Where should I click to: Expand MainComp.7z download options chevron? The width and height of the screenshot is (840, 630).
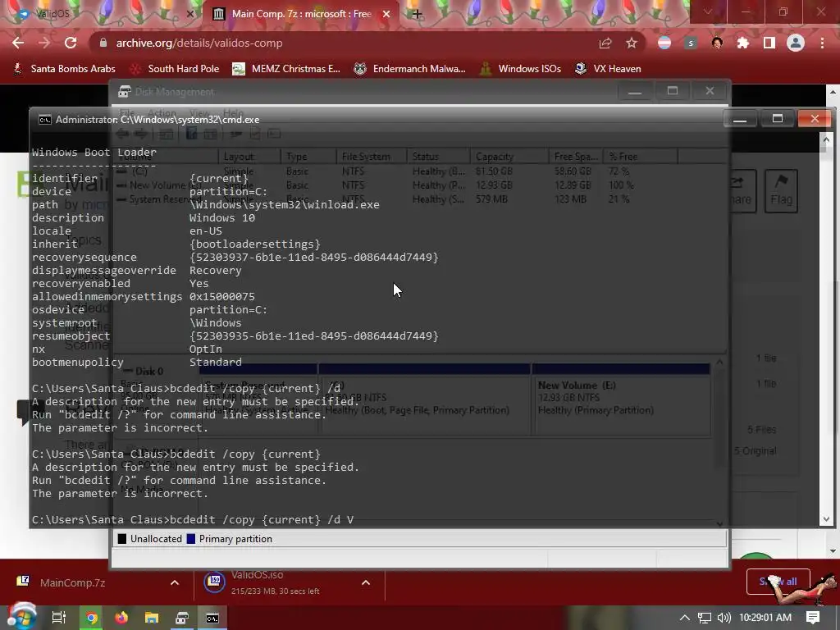tap(175, 582)
